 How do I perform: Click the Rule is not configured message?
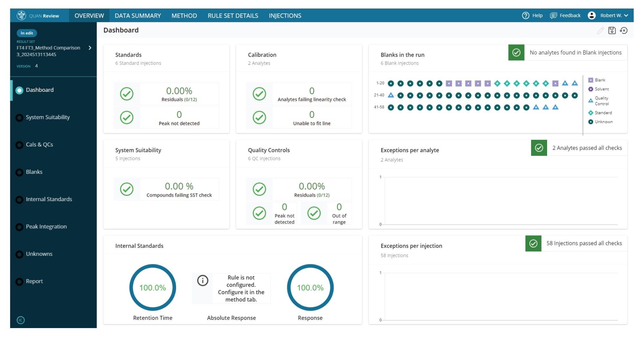click(x=241, y=288)
